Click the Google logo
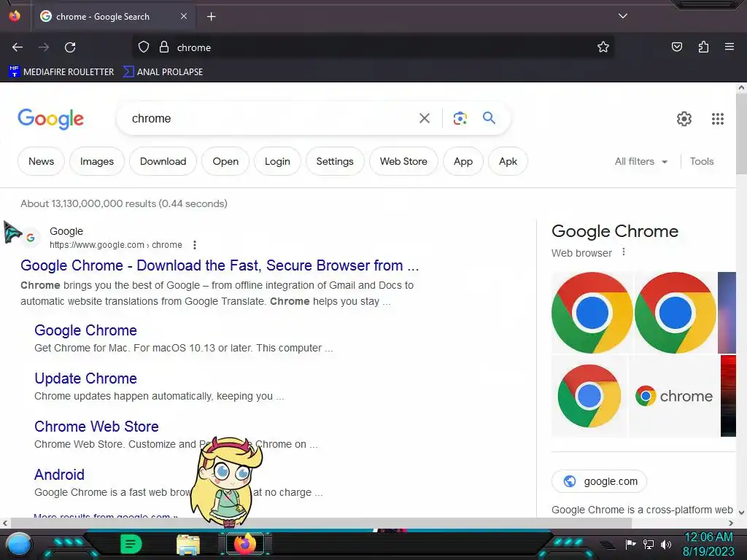Viewport: 747px width, 560px height. (50, 119)
